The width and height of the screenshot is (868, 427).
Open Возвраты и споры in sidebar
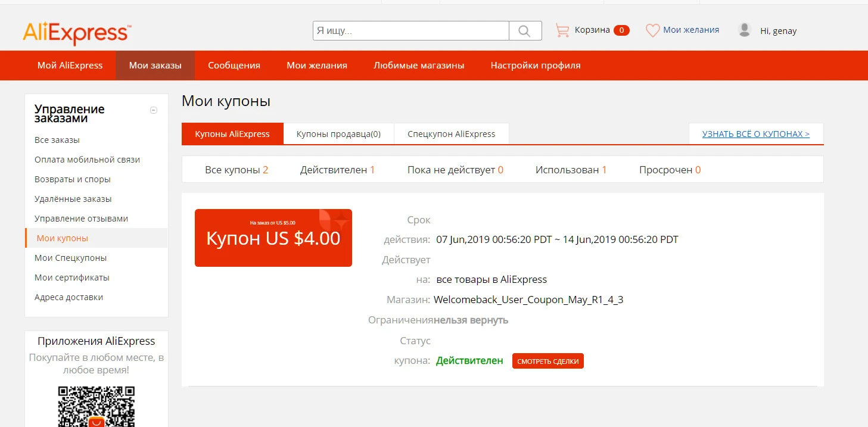point(73,179)
